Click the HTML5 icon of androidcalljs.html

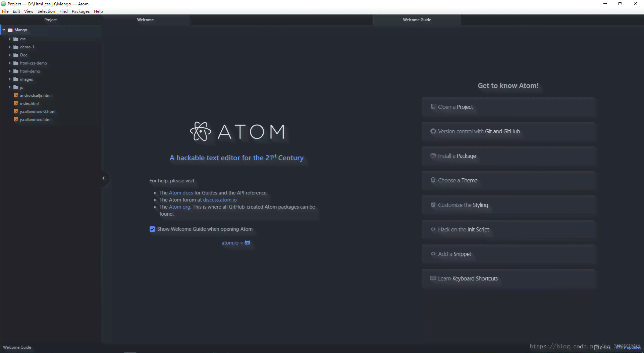tap(16, 95)
